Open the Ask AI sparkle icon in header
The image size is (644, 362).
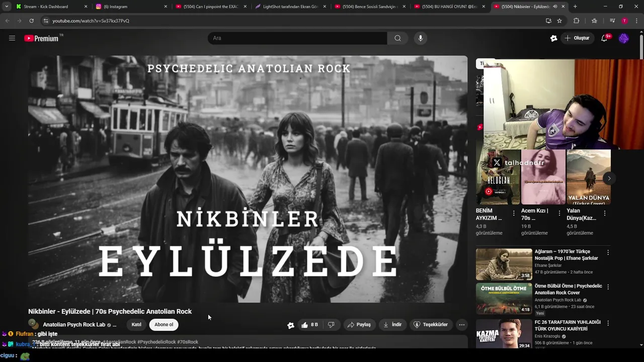553,38
